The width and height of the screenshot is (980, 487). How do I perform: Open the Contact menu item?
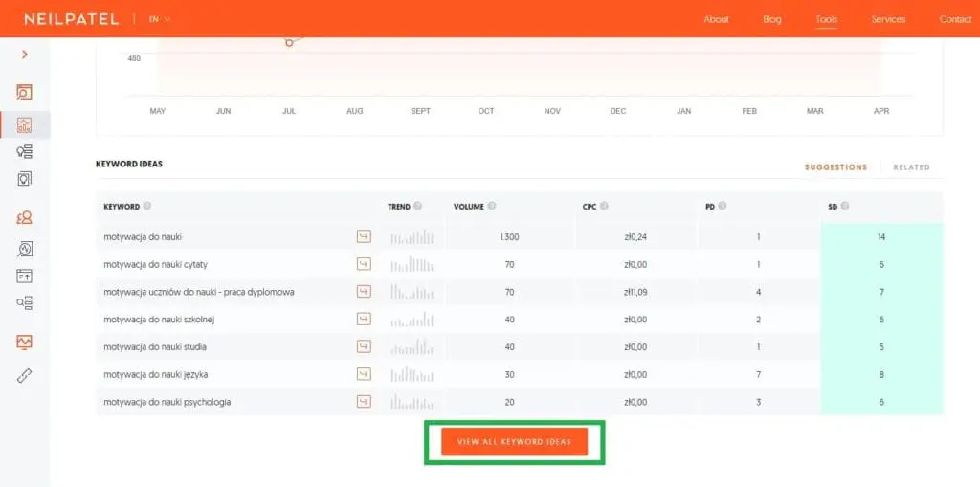tap(956, 19)
